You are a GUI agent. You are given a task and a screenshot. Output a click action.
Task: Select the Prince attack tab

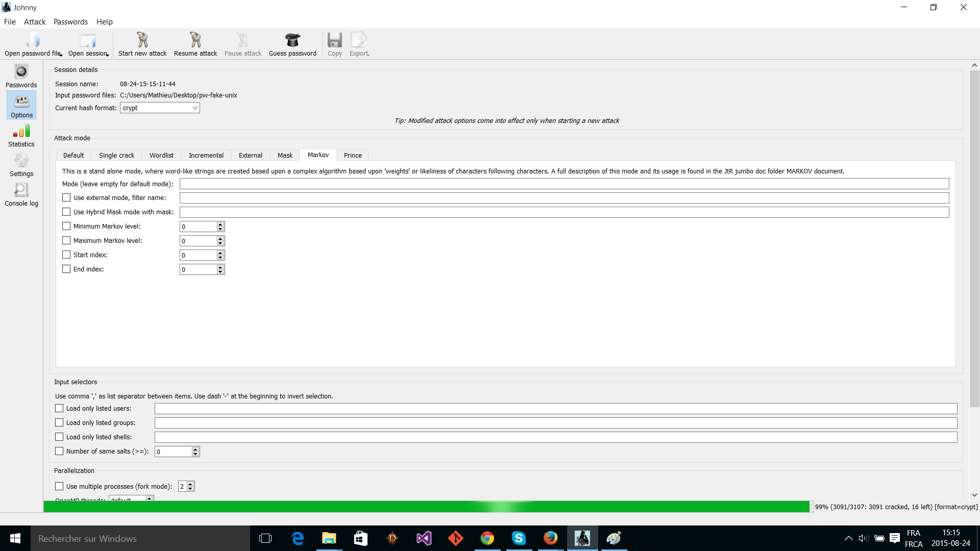[x=352, y=155]
